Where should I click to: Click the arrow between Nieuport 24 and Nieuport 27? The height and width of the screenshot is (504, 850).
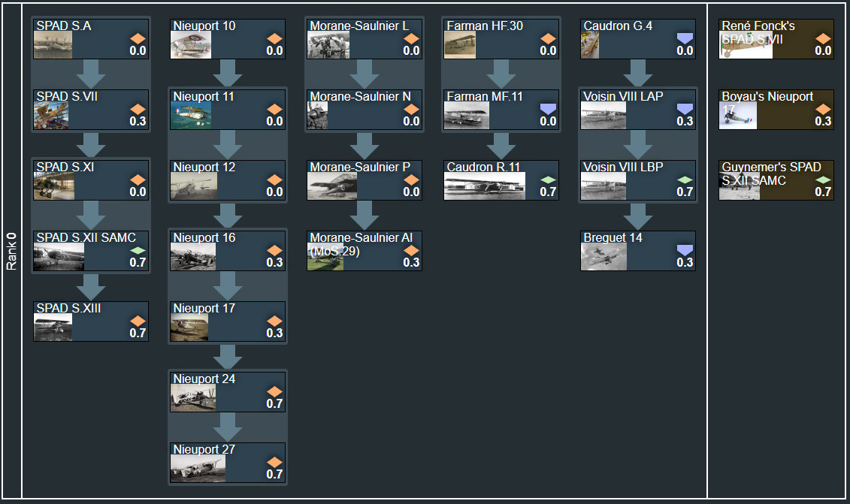(x=228, y=427)
